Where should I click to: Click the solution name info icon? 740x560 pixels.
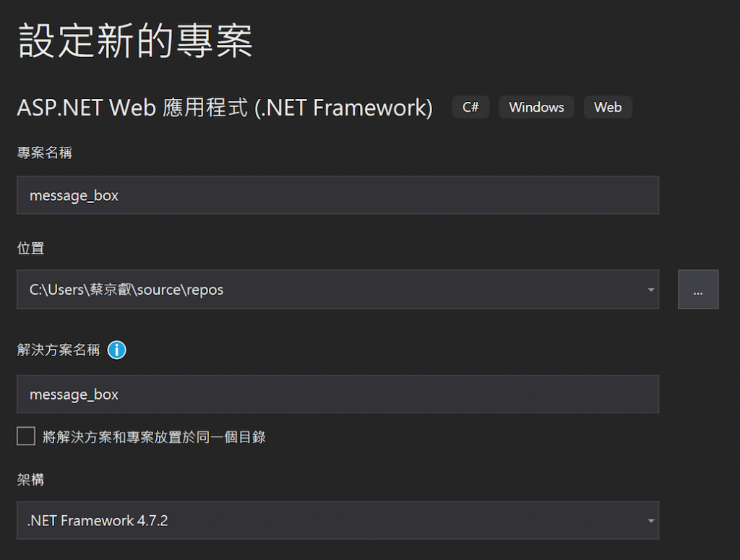click(x=116, y=350)
